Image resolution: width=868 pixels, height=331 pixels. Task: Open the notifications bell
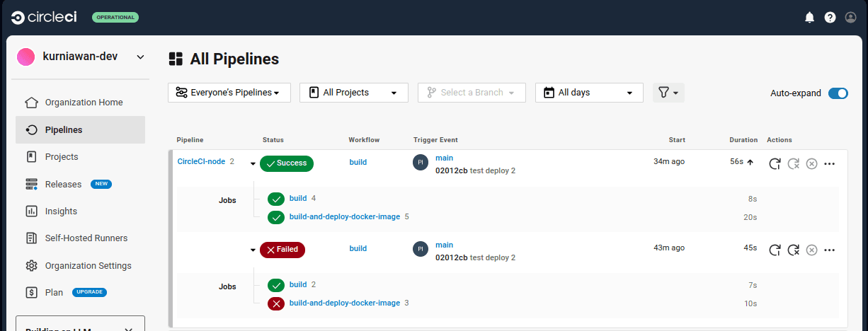pos(809,18)
